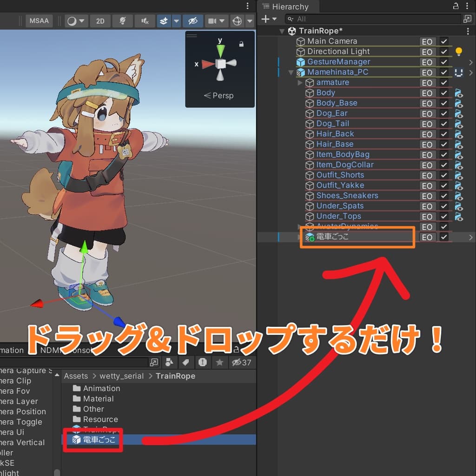Screen dimensions: 476x476
Task: Click EO button on Mamehinata_PC row
Action: pyautogui.click(x=428, y=73)
